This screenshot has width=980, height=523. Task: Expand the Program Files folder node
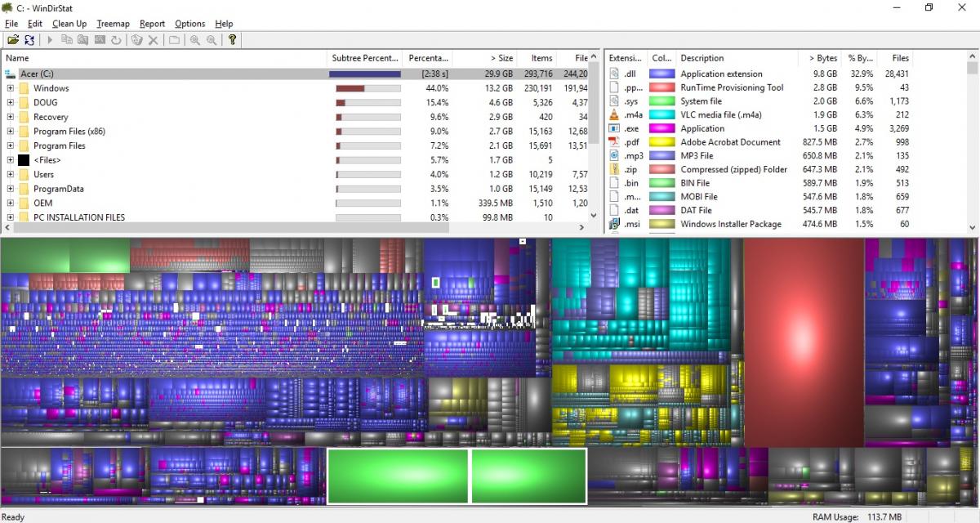[11, 145]
